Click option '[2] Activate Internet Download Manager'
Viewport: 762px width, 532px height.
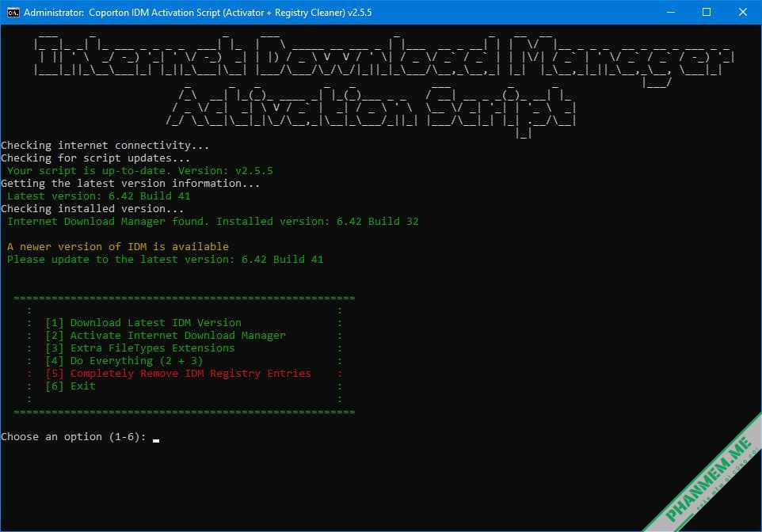pos(166,335)
